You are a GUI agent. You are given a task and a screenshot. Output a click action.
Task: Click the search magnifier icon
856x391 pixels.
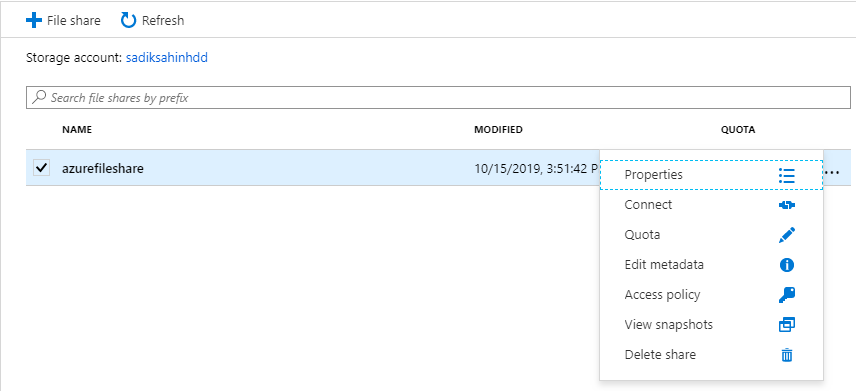tap(39, 98)
